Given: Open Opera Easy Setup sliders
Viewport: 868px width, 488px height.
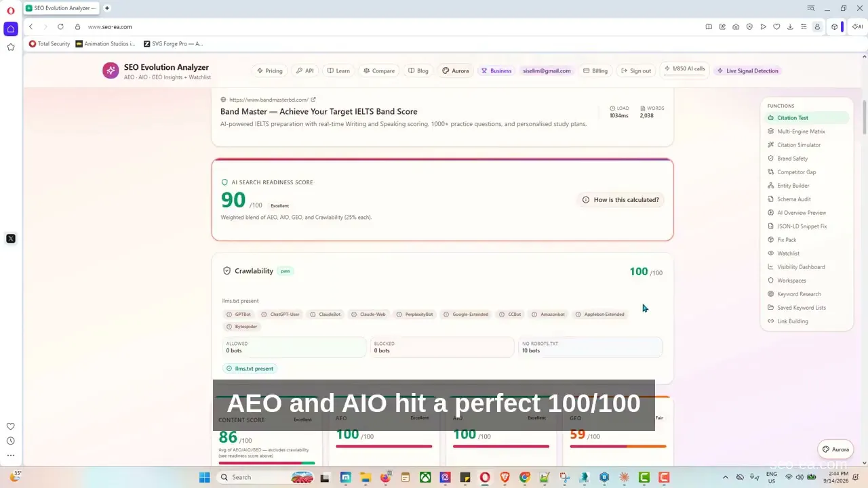Looking at the screenshot, I should click(804, 27).
